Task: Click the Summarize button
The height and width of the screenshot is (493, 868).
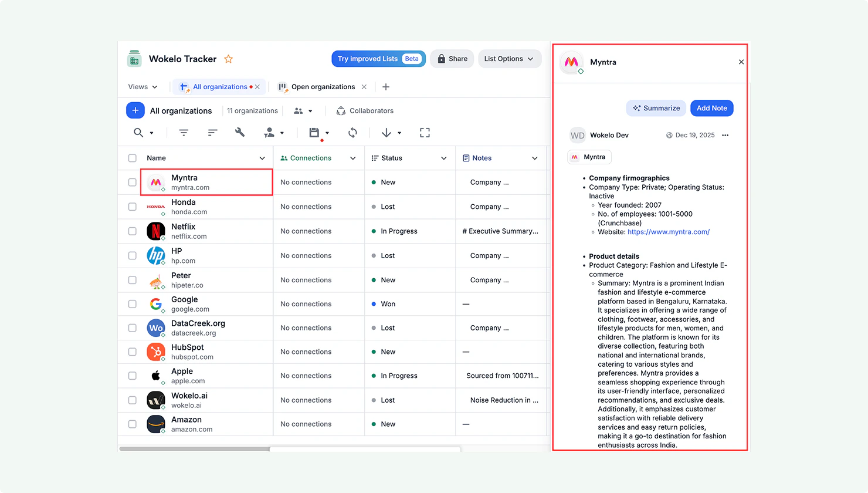Action: (x=656, y=108)
